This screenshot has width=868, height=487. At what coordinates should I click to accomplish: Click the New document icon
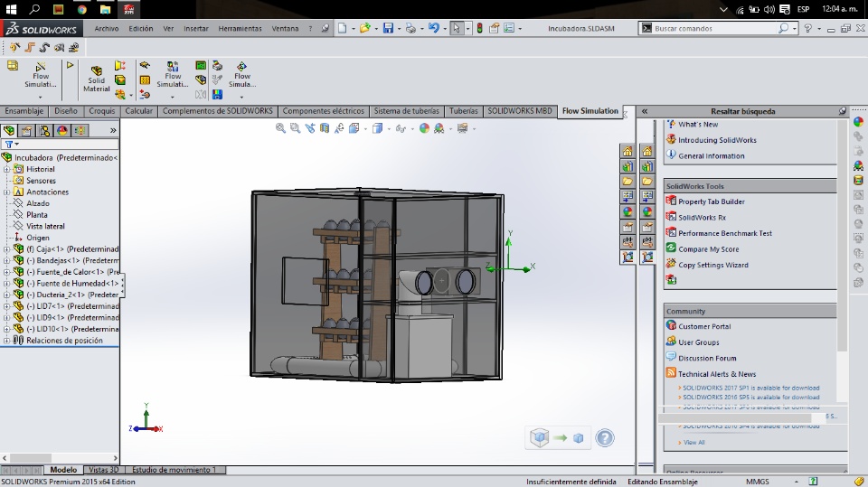click(342, 28)
